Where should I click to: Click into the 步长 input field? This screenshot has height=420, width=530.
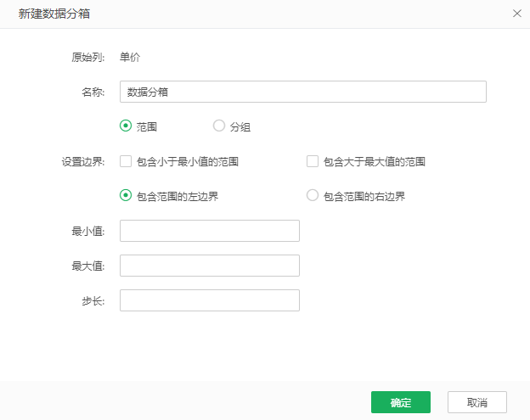[x=209, y=300]
